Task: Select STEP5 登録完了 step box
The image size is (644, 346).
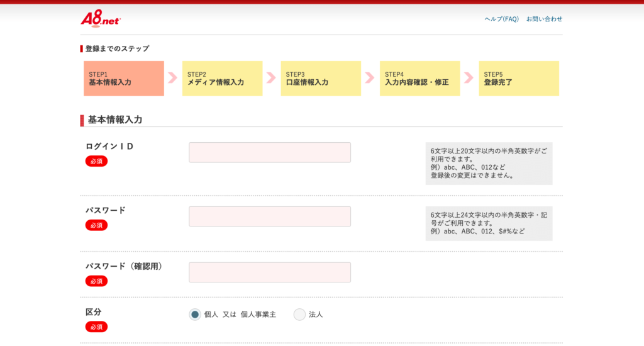Action: click(x=518, y=79)
